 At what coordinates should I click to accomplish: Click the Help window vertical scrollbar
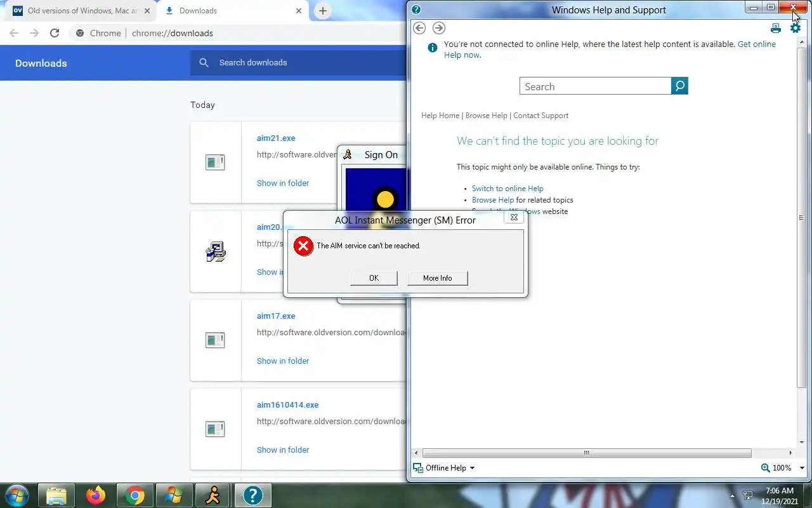pyautogui.click(x=802, y=218)
